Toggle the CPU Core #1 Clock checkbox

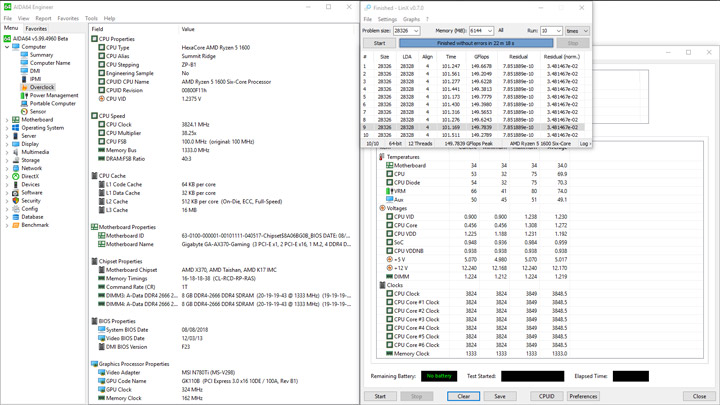(389, 302)
